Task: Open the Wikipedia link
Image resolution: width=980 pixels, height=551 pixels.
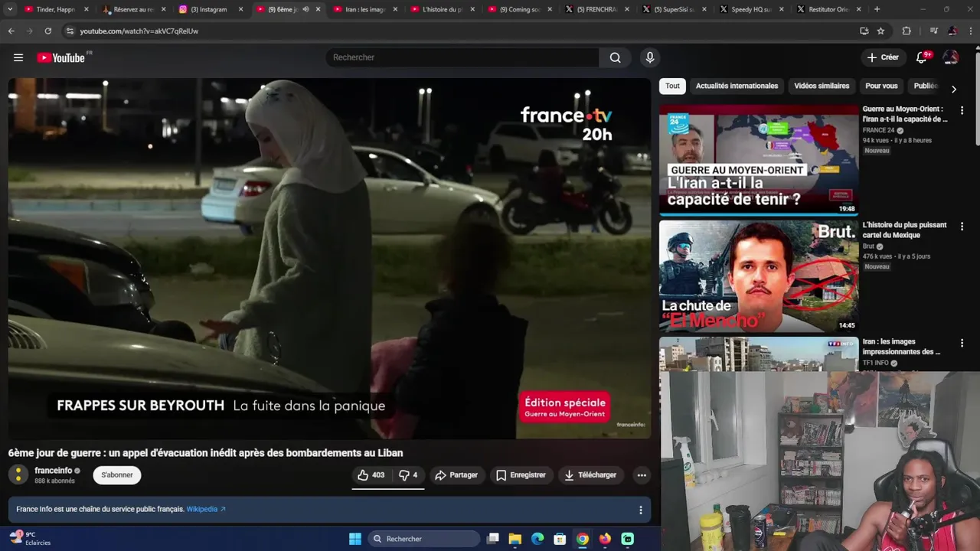Action: pyautogui.click(x=206, y=509)
